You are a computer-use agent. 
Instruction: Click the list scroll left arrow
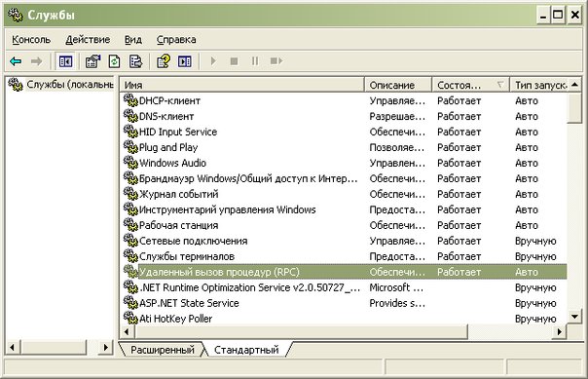(127, 331)
